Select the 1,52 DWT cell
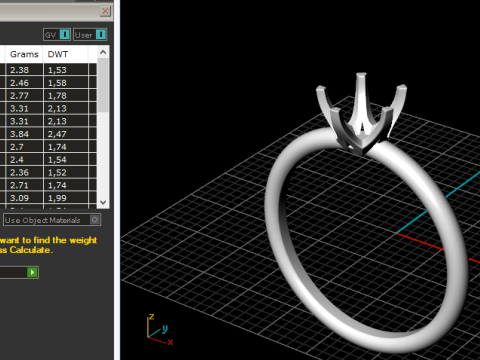 pyautogui.click(x=66, y=172)
